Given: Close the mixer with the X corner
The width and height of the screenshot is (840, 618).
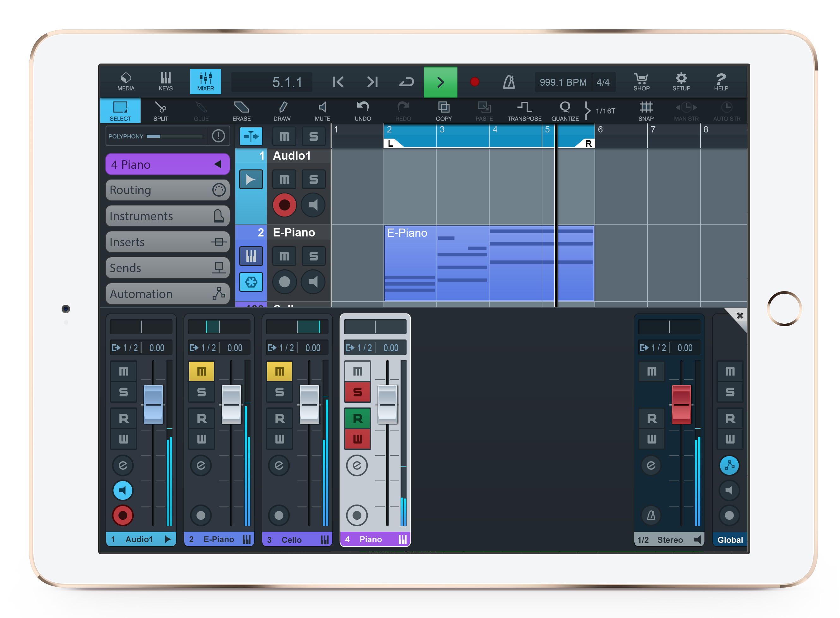Looking at the screenshot, I should [x=740, y=315].
